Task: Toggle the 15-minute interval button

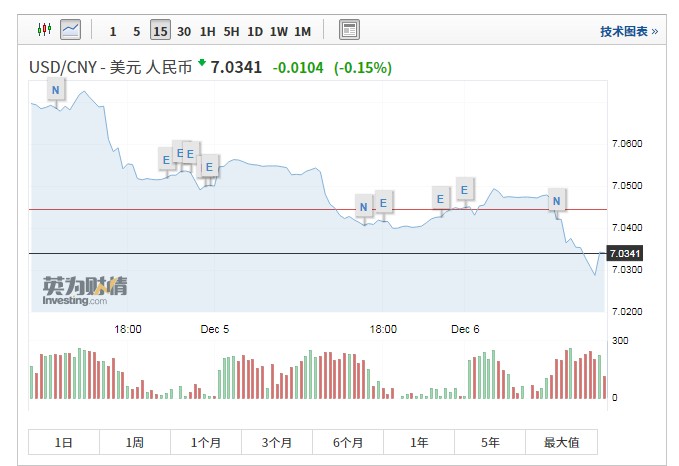Action: pos(160,31)
